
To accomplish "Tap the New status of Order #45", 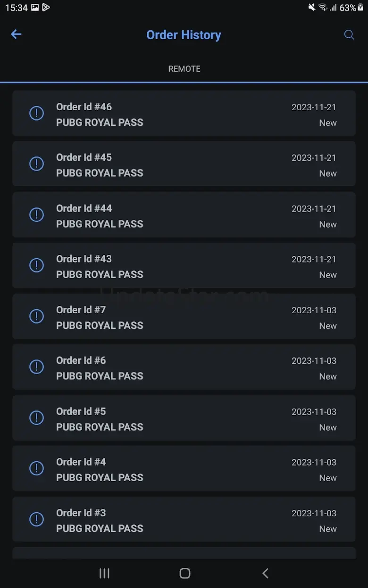I will (328, 173).
